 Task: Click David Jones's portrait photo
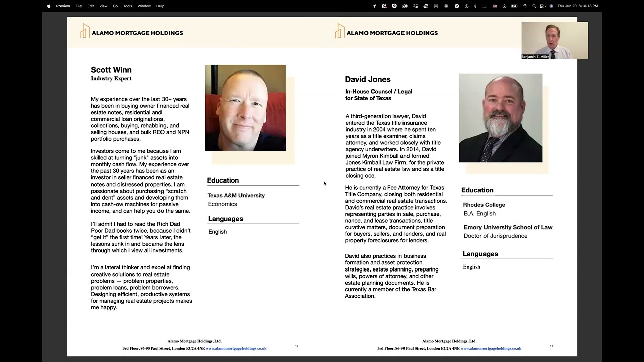click(x=501, y=118)
